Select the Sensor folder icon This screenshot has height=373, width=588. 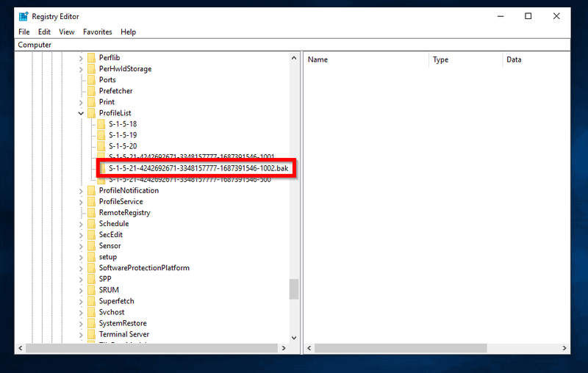click(x=91, y=246)
